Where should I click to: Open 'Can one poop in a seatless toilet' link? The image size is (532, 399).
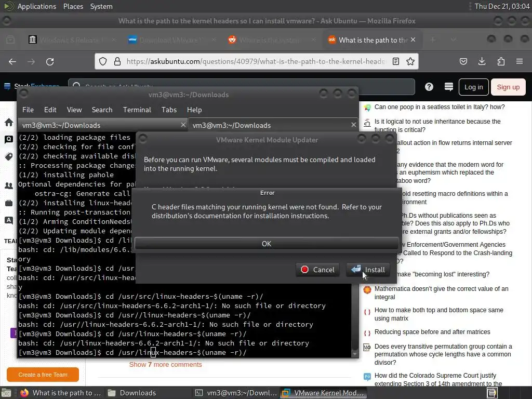point(440,107)
